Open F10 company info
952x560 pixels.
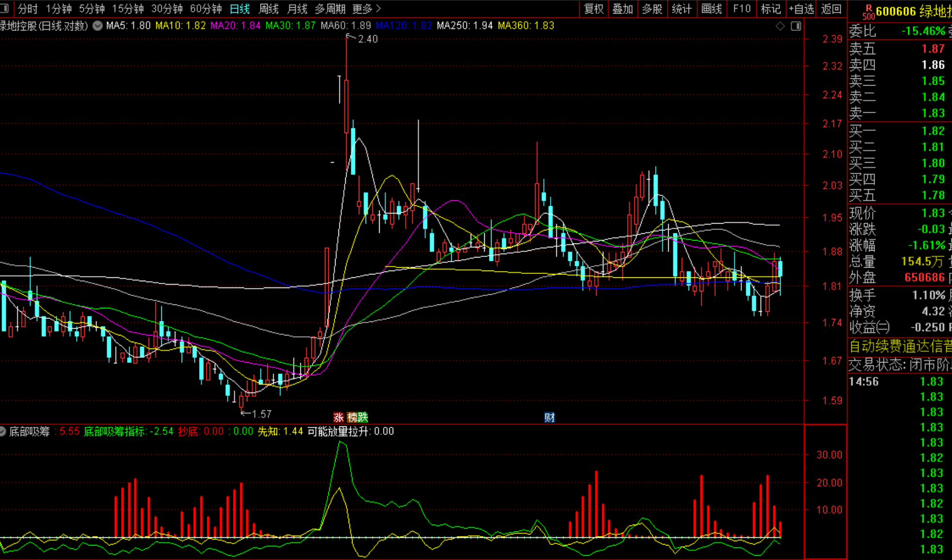[x=741, y=9]
